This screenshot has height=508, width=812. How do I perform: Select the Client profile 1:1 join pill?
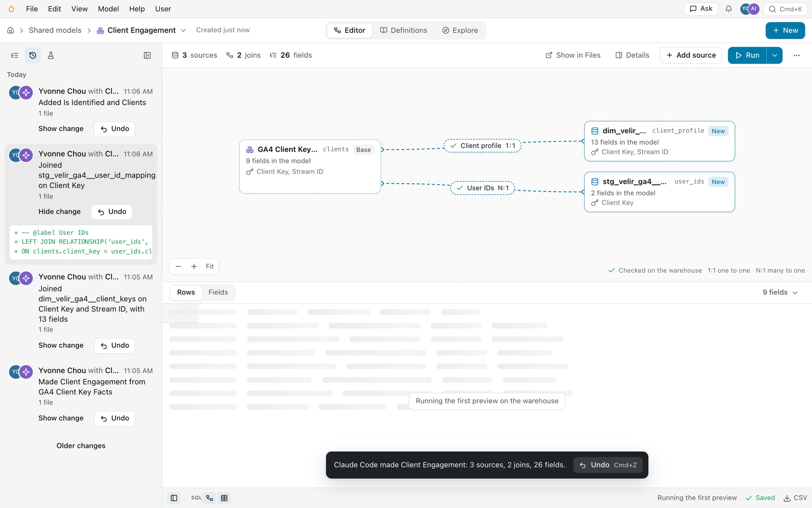pos(482,146)
